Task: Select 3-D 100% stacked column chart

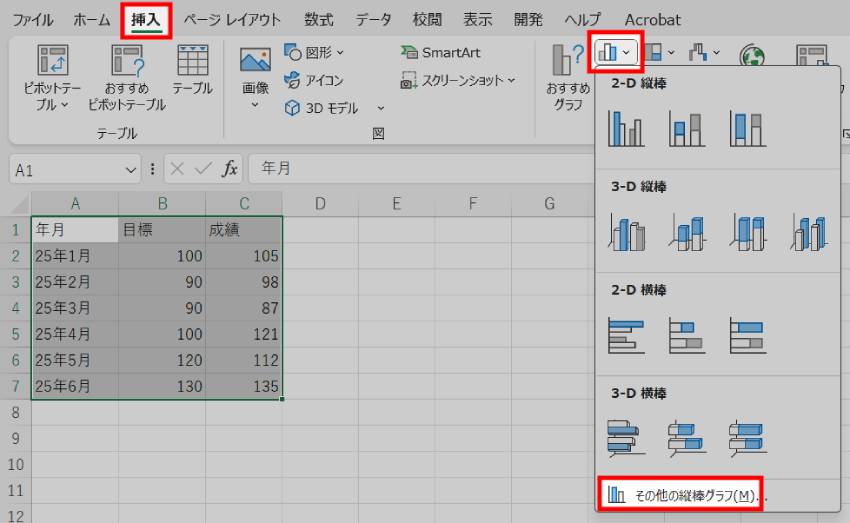Action: coord(748,232)
